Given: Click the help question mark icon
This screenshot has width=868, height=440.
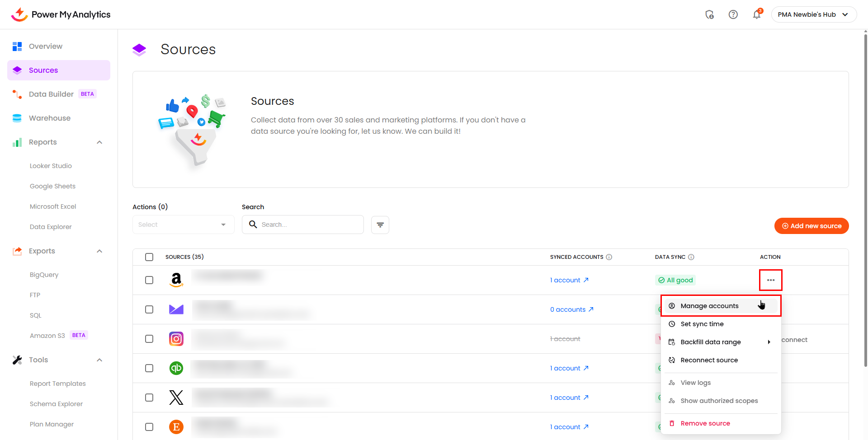Looking at the screenshot, I should coord(733,15).
